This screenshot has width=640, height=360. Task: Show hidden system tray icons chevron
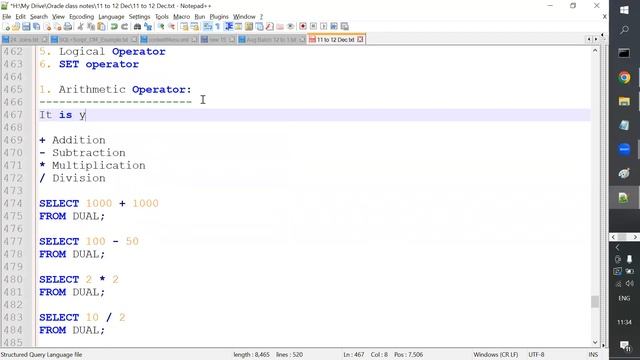(x=618, y=247)
